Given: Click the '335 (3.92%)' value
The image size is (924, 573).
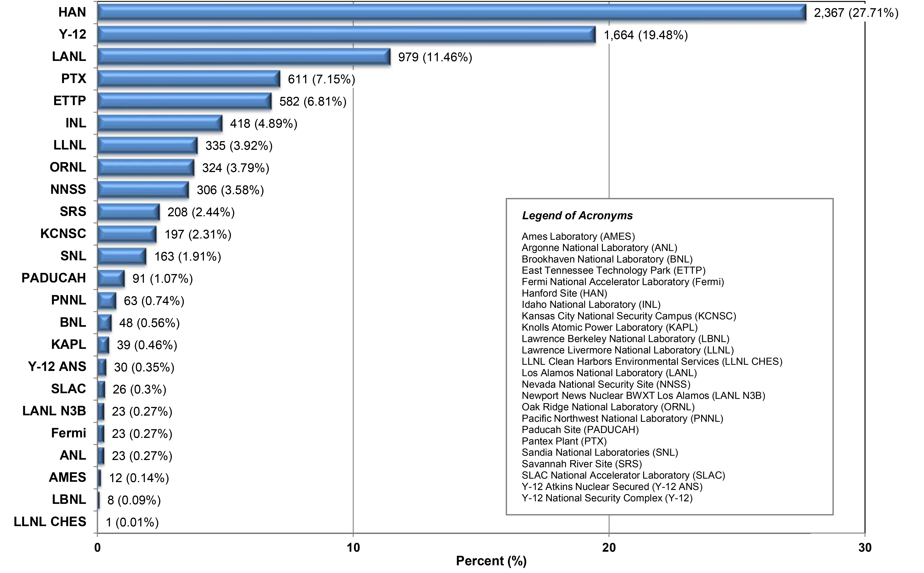Looking at the screenshot, I should [239, 146].
